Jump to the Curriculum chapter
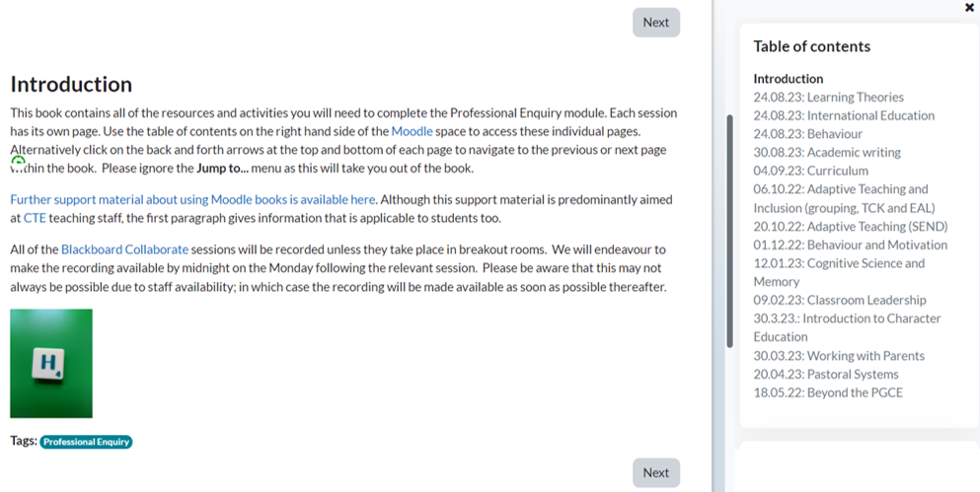Image resolution: width=980 pixels, height=492 pixels. click(x=810, y=171)
